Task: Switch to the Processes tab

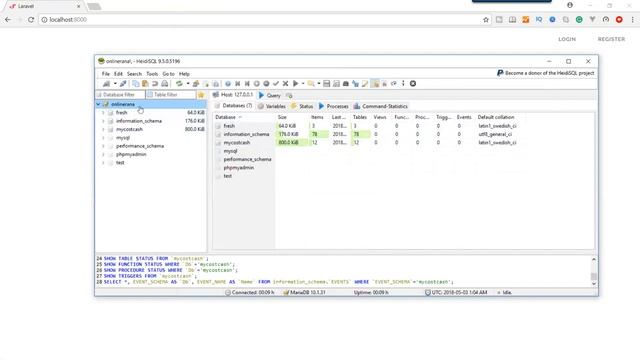Action: click(x=333, y=106)
